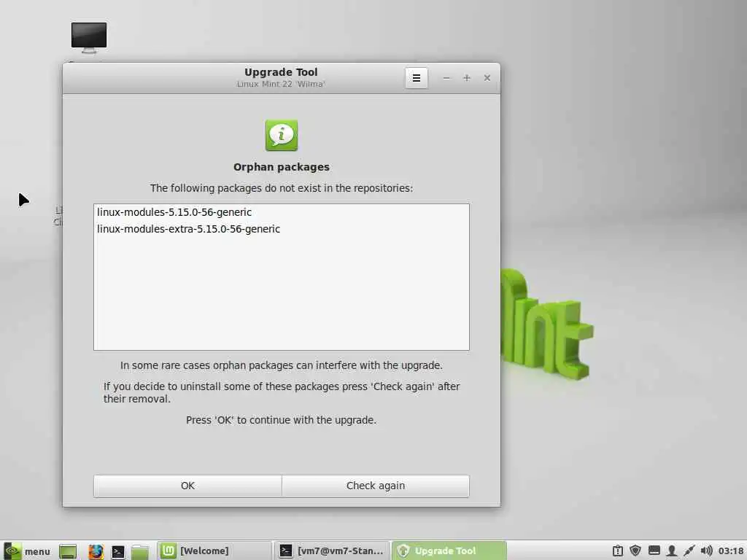
Task: Switch to the vm7@vm7 terminal window in taskbar
Action: 332,551
